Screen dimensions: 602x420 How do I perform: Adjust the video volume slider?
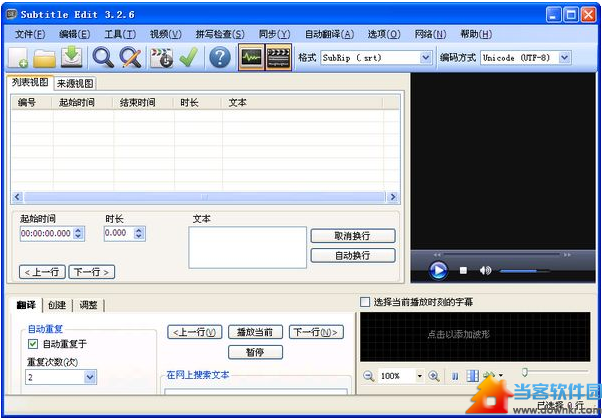coord(524,271)
